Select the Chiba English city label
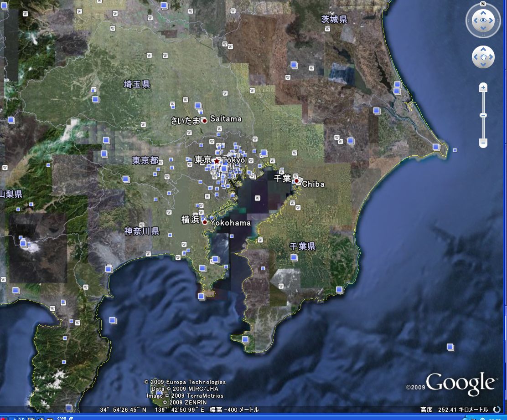This screenshot has width=507, height=420. click(313, 184)
